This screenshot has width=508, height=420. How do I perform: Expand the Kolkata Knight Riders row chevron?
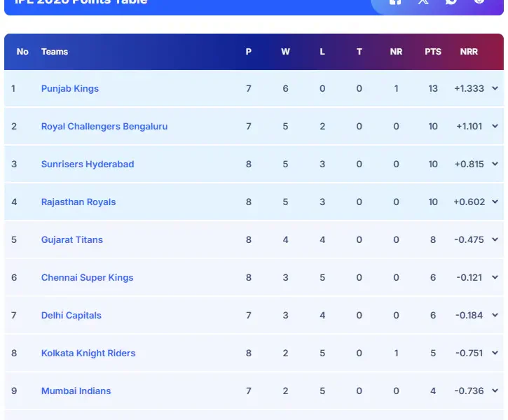coord(495,353)
